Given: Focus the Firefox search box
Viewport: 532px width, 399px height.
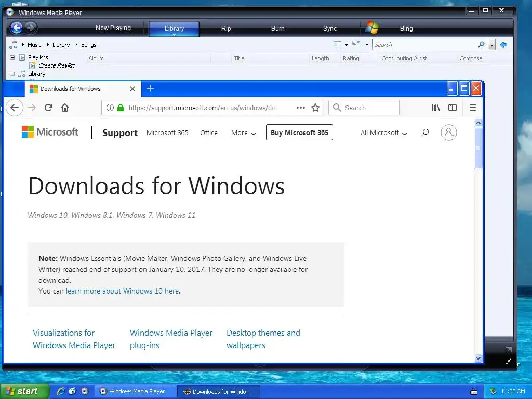Looking at the screenshot, I should pos(364,108).
